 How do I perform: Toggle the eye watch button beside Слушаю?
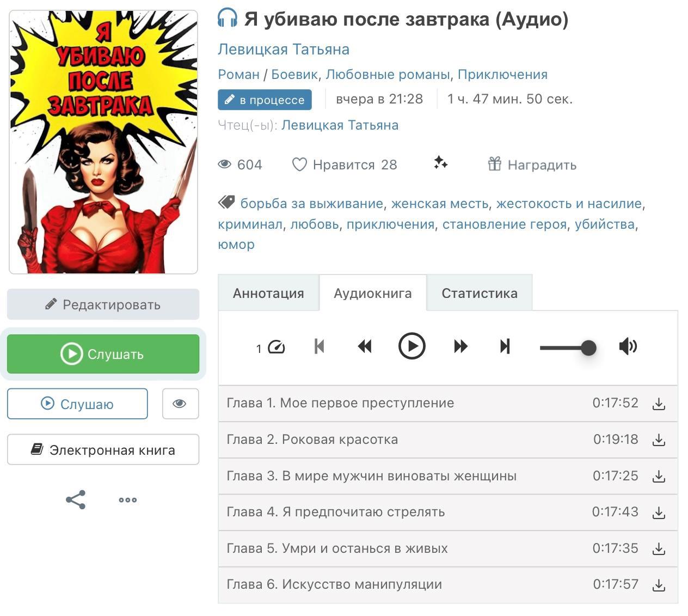tap(180, 404)
